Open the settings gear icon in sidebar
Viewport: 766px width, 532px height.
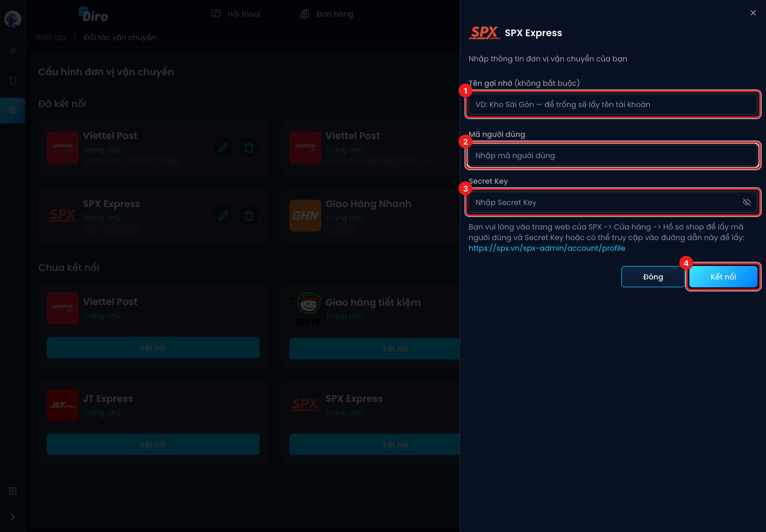(13, 110)
